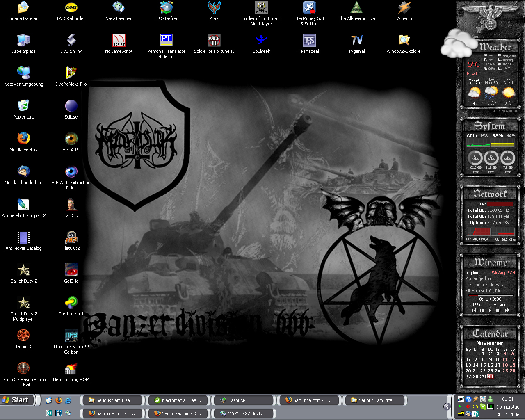Start the F.E.A.R. game shortcut

tap(71, 142)
